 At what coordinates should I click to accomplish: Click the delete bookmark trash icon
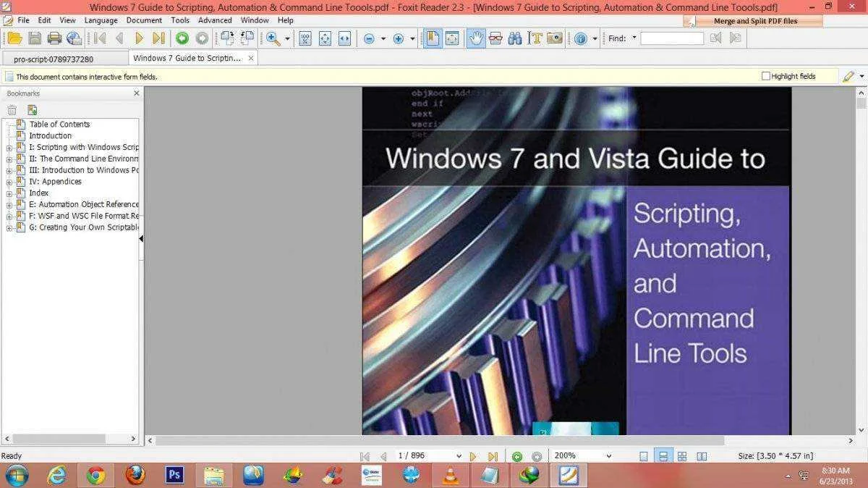12,110
